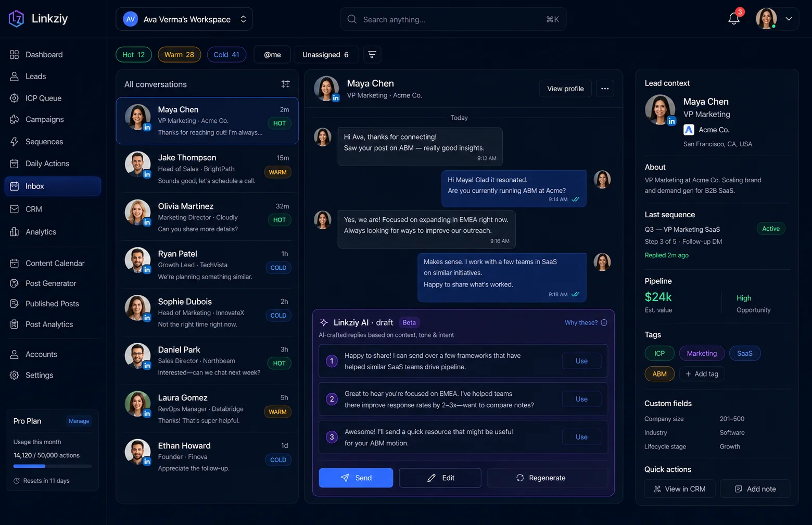Screen dimensions: 812x525
Task: Open All conversations sort settings icon
Action: (x=285, y=84)
